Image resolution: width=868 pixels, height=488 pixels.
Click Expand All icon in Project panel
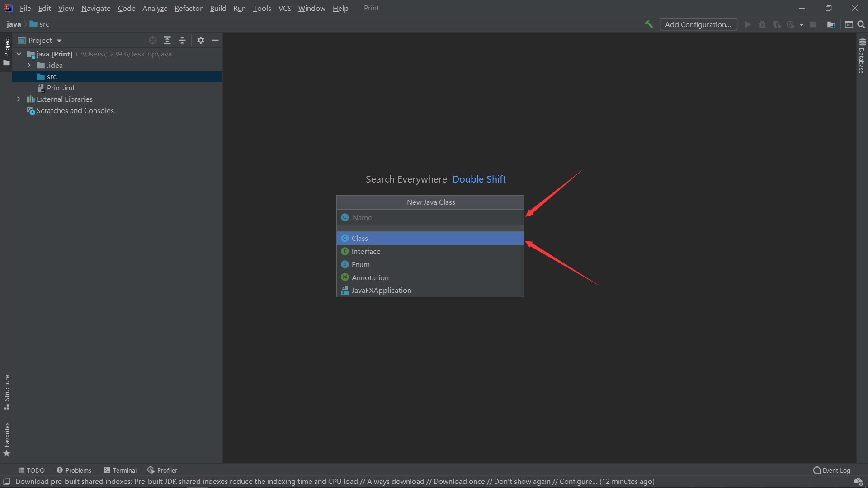(x=167, y=40)
